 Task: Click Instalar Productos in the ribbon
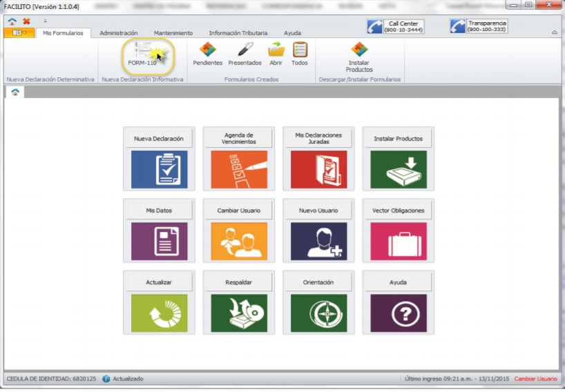pyautogui.click(x=359, y=55)
